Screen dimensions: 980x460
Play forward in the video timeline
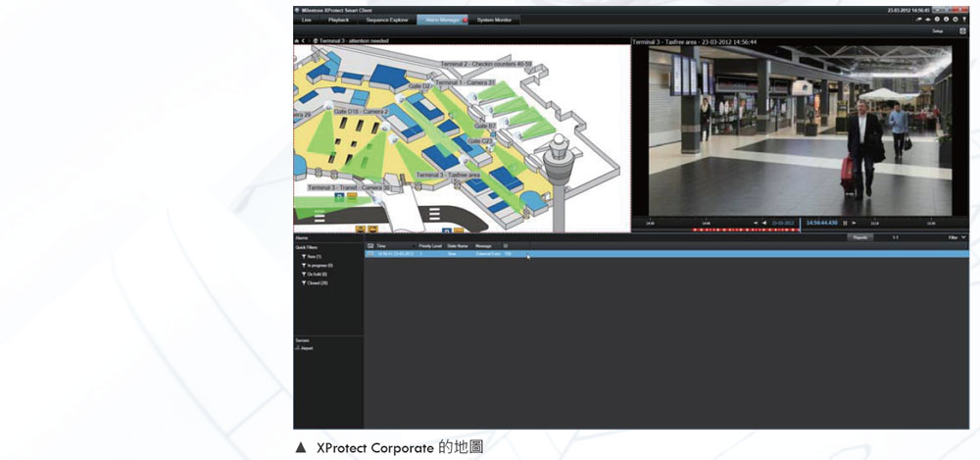click(x=854, y=223)
